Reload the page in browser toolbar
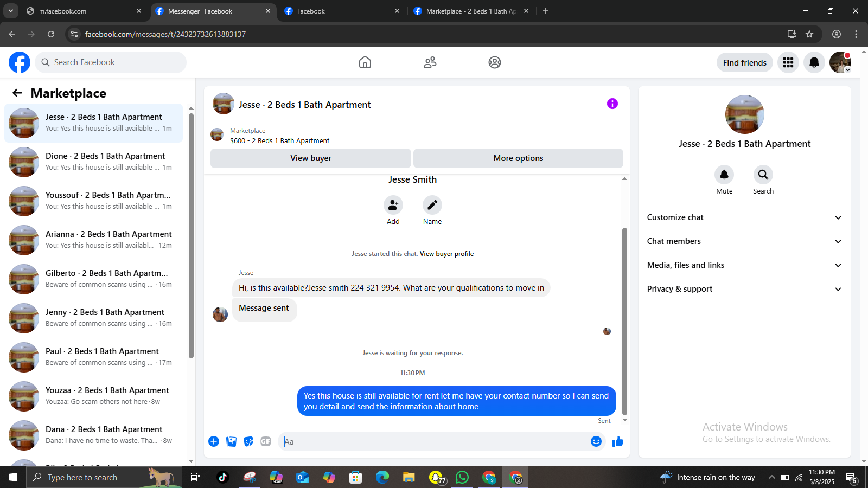The height and width of the screenshot is (488, 868). pyautogui.click(x=51, y=34)
